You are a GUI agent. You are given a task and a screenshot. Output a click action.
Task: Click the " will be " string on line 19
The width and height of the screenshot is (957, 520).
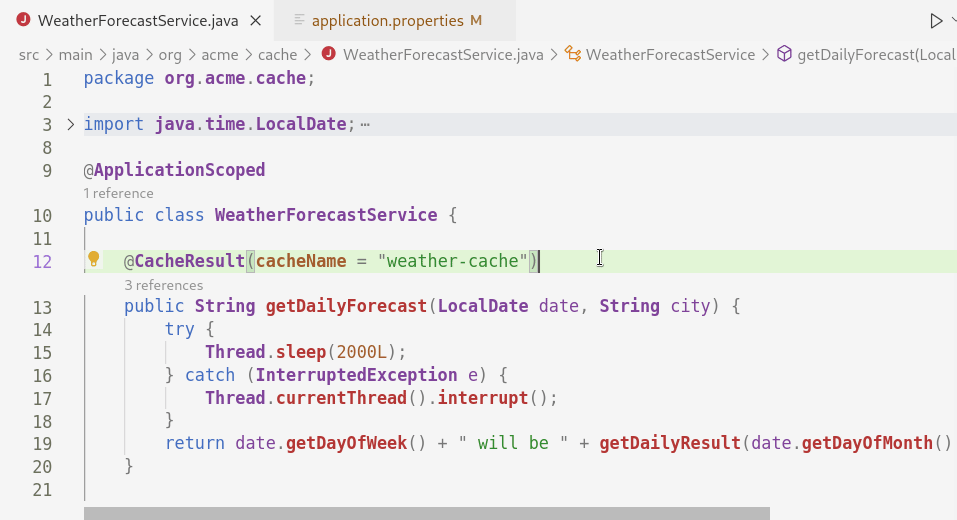pos(513,443)
